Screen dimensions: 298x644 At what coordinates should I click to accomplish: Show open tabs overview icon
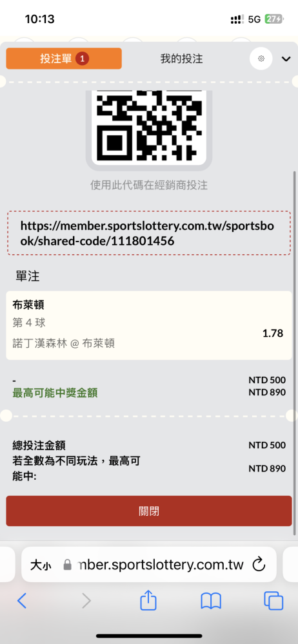(273, 601)
